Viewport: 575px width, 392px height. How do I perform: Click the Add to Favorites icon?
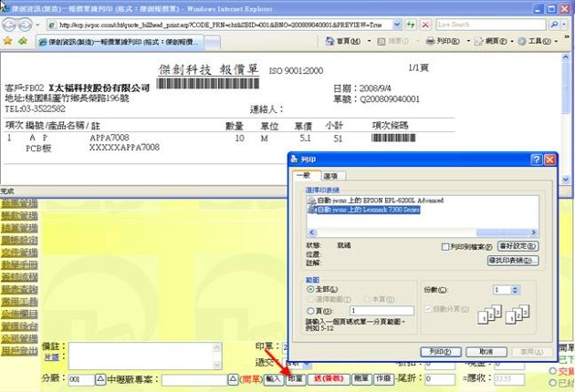coord(23,41)
